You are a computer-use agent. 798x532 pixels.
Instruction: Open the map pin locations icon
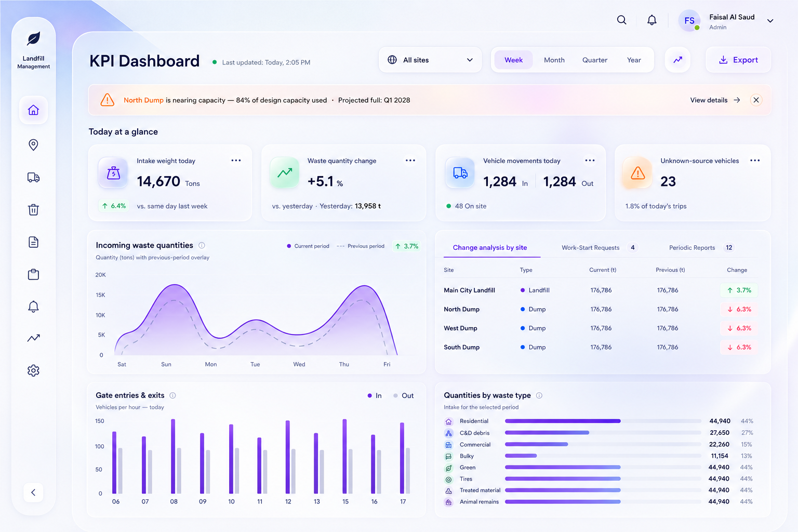pyautogui.click(x=33, y=145)
